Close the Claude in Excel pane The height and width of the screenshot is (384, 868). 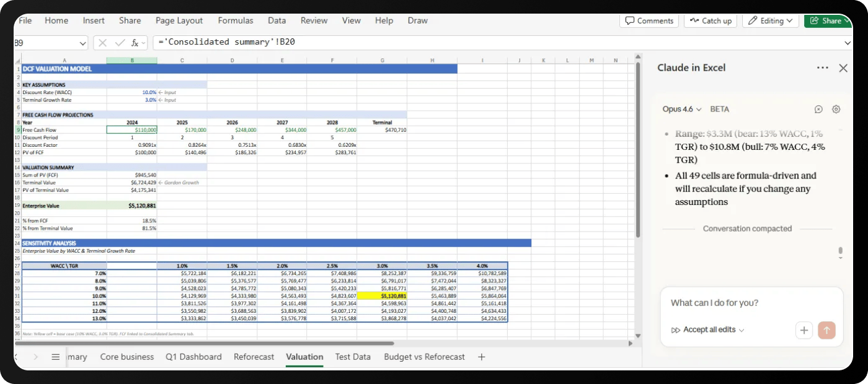pos(843,68)
